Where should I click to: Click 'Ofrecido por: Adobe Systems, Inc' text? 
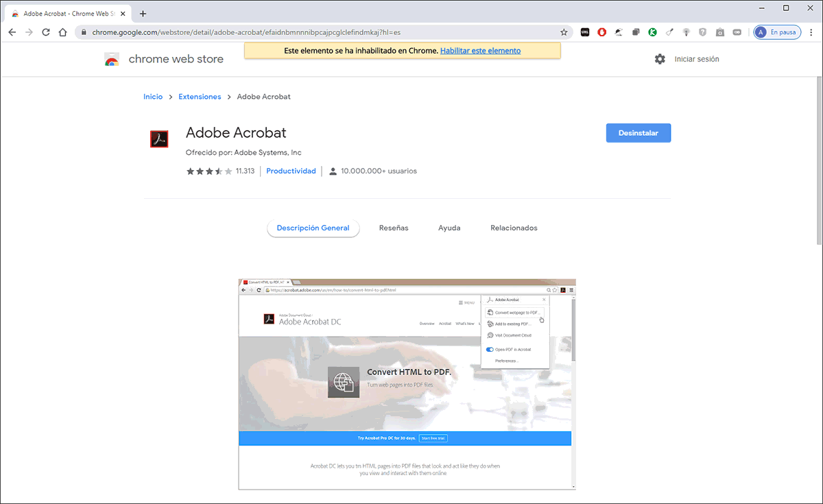click(x=243, y=152)
